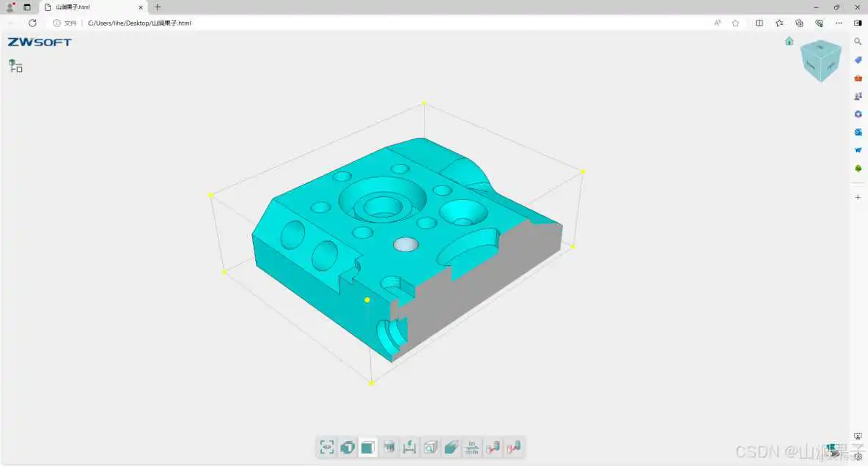Open browser essentials heart icon
The image size is (868, 466).
pyautogui.click(x=820, y=23)
